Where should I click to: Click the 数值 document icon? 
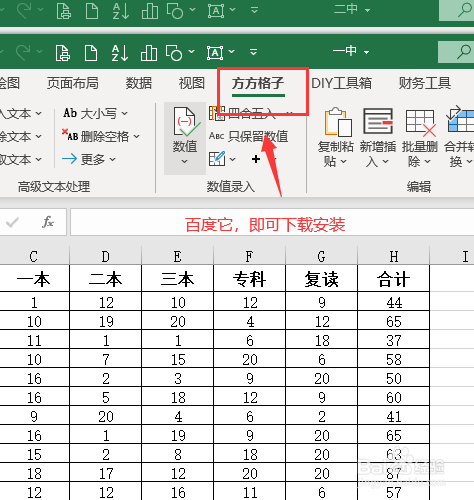pos(186,122)
